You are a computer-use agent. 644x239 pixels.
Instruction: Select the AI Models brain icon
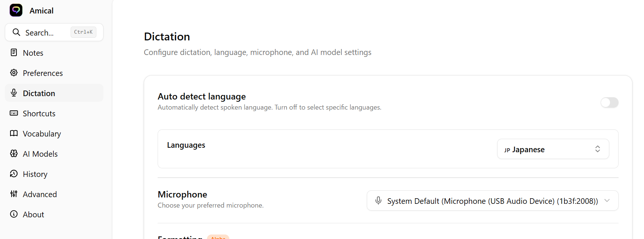click(x=14, y=154)
